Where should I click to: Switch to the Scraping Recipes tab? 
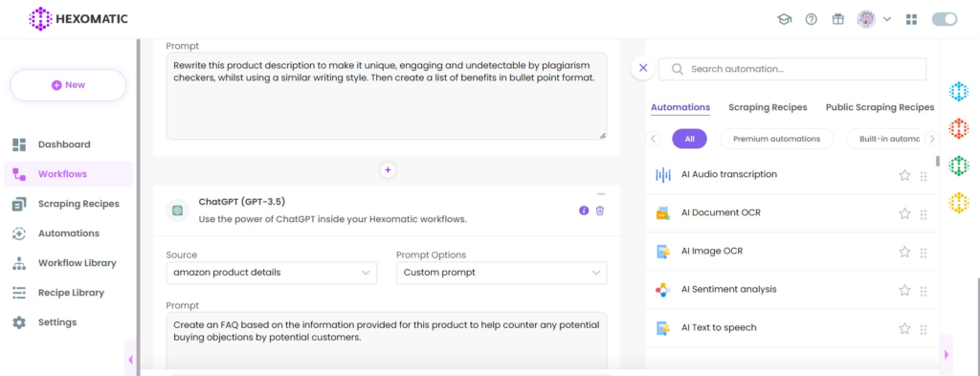[x=768, y=107]
